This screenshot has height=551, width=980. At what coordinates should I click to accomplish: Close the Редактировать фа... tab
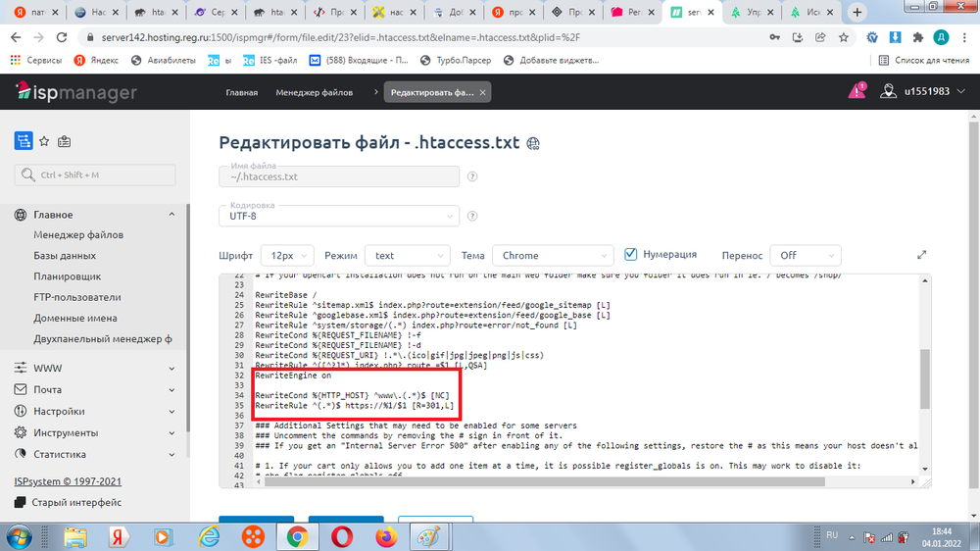tap(482, 92)
